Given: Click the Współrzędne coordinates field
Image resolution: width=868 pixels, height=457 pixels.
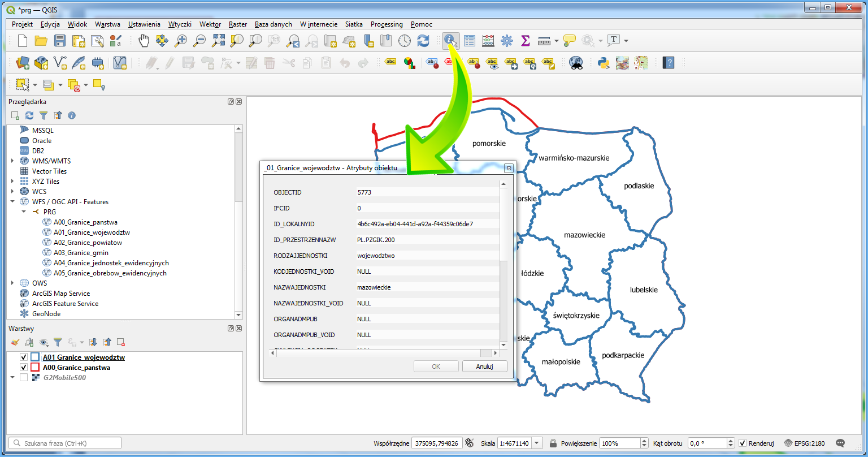Looking at the screenshot, I should (x=437, y=443).
